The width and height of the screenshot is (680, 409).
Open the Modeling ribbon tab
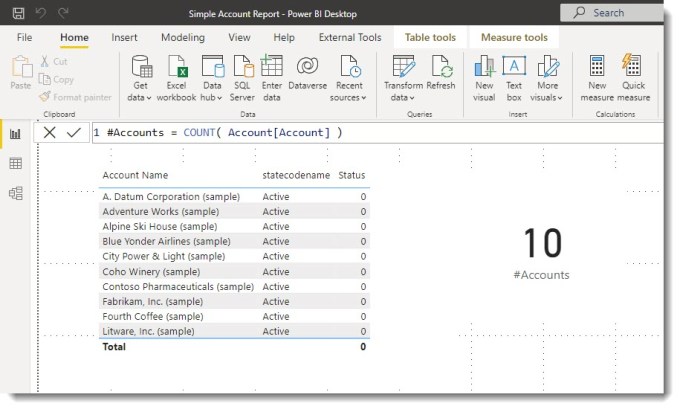tap(183, 37)
